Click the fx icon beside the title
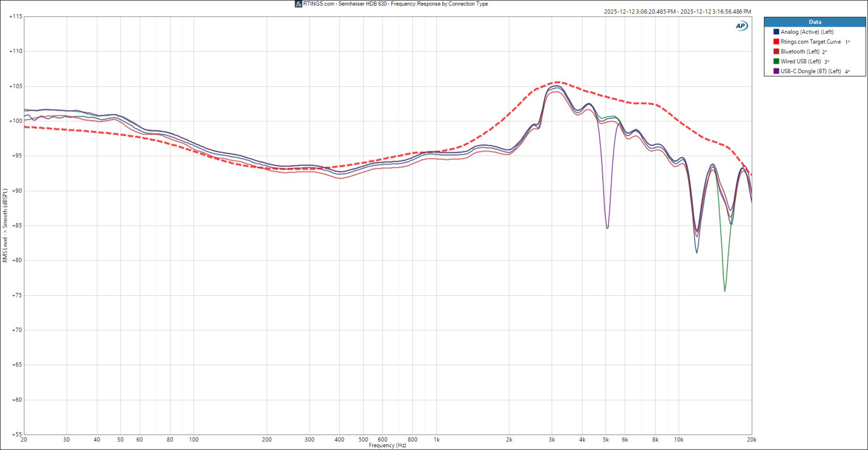Screen dimensions: 868x450 point(298,4)
